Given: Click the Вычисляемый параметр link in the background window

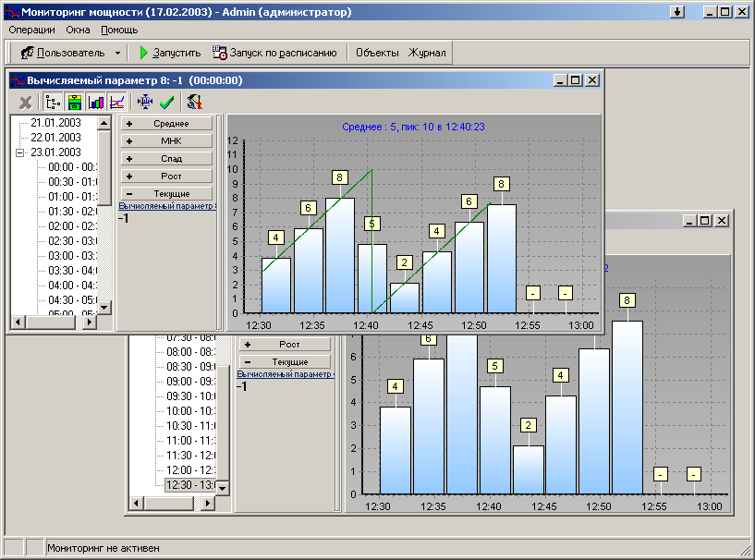Looking at the screenshot, I should pos(286,374).
